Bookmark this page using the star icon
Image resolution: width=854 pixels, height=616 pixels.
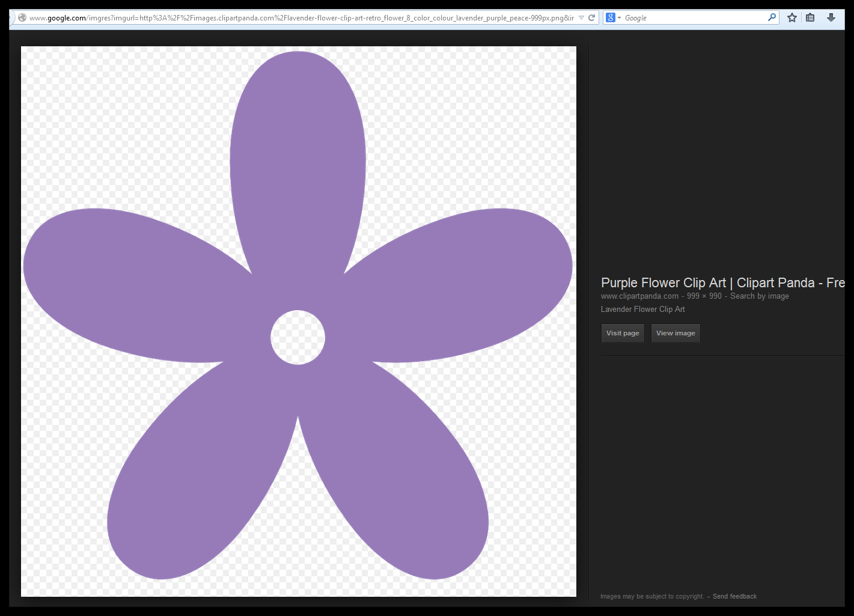pos(791,17)
